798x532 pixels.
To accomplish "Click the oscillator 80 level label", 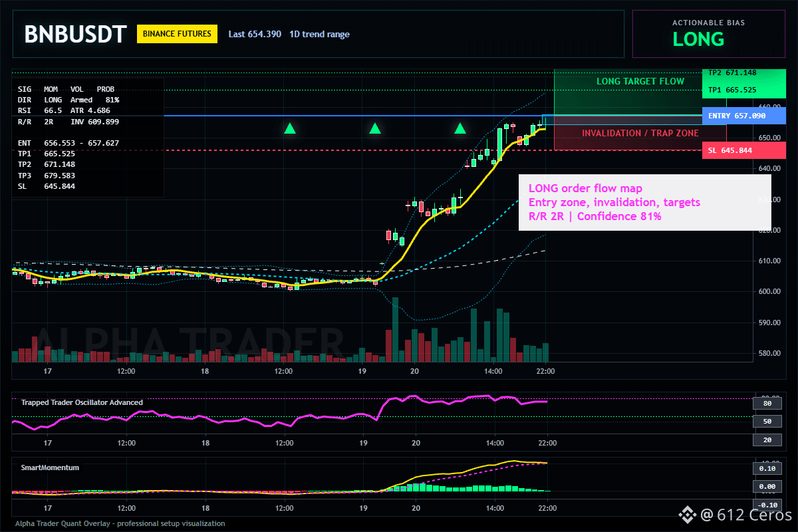I will pos(767,403).
